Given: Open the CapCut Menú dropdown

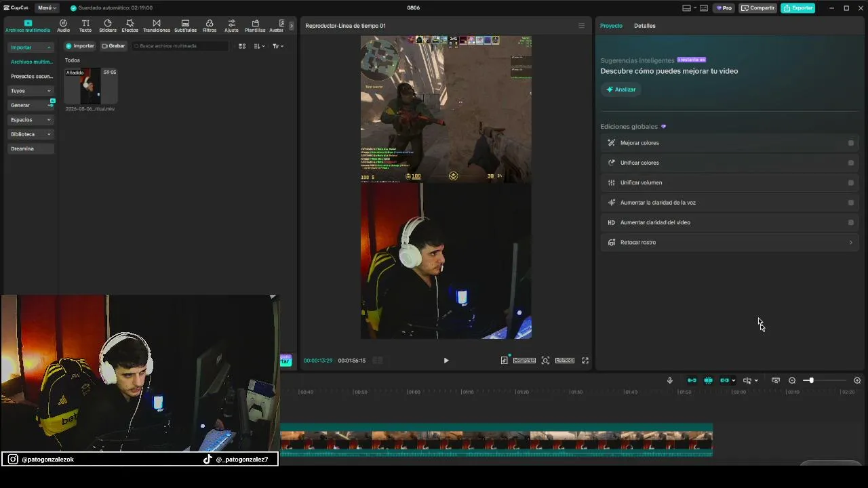Looking at the screenshot, I should pyautogui.click(x=47, y=7).
